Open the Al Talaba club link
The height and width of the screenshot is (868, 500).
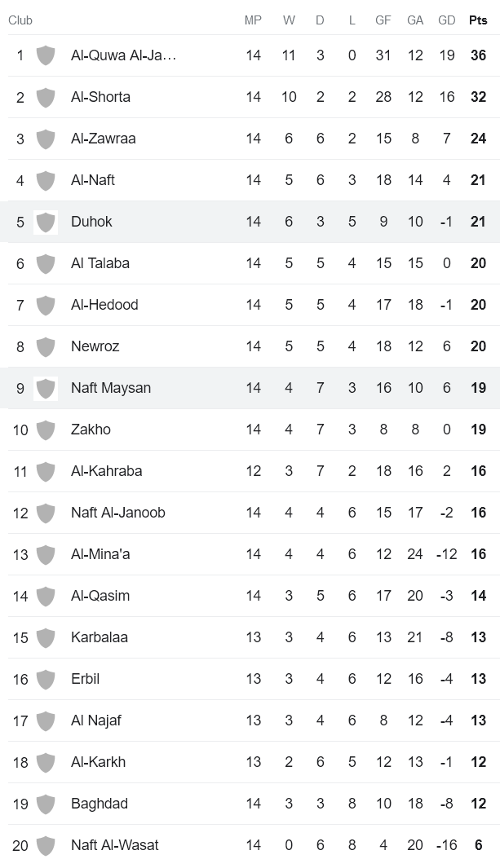click(100, 263)
